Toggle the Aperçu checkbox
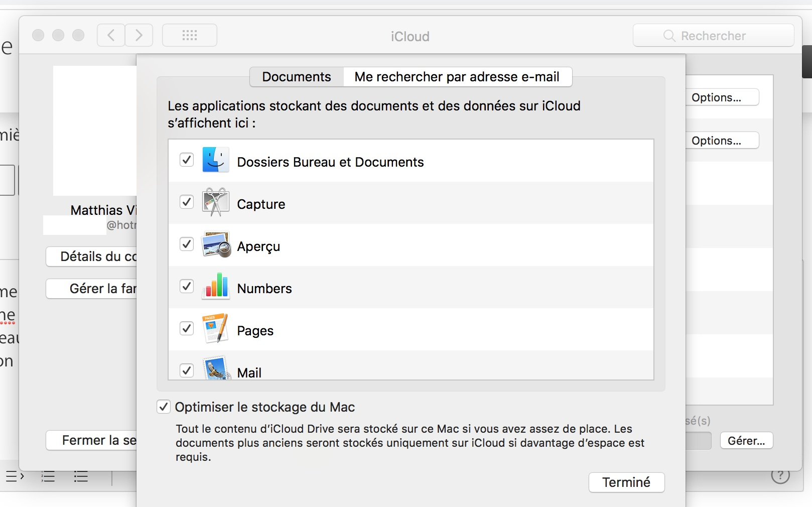The image size is (812, 507). tap(187, 244)
